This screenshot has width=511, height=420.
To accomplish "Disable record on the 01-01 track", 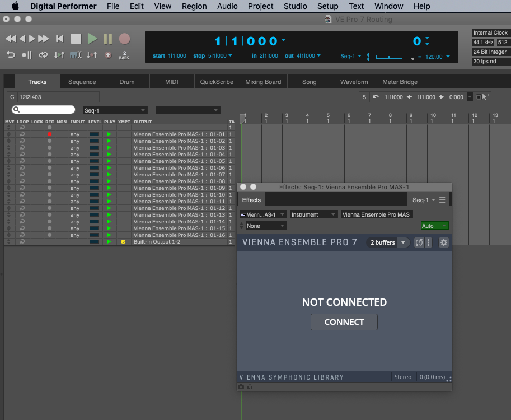I will point(50,134).
